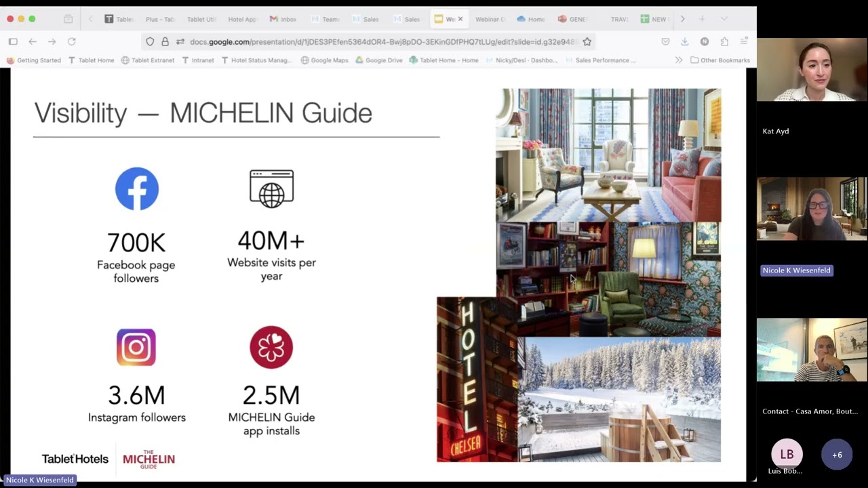
Task: Click the Tablet Hotels logo on slide
Action: point(75,459)
